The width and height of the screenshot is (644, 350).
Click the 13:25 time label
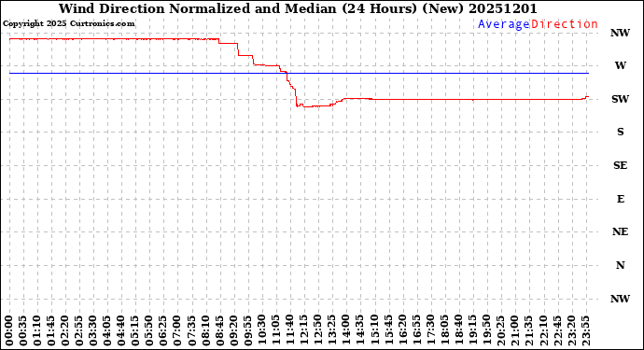(x=332, y=330)
